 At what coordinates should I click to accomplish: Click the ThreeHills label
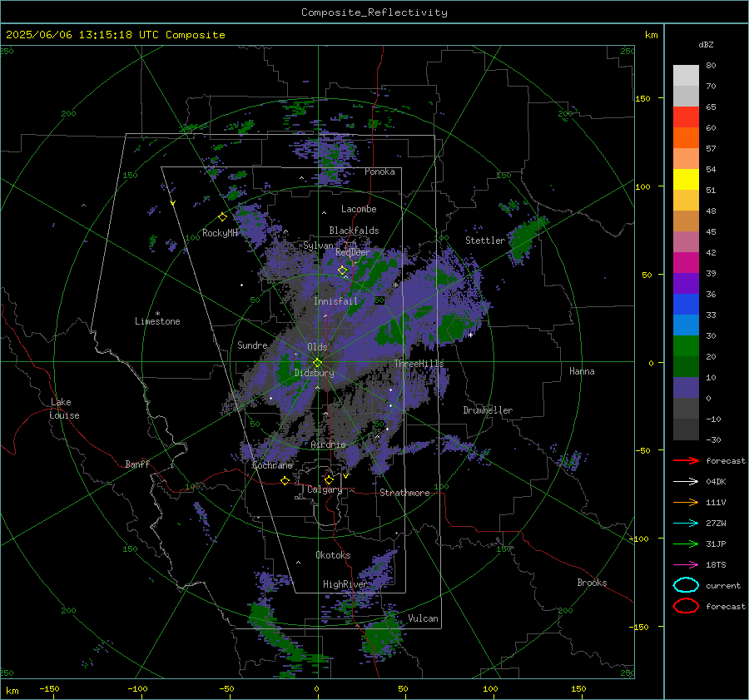(x=419, y=364)
